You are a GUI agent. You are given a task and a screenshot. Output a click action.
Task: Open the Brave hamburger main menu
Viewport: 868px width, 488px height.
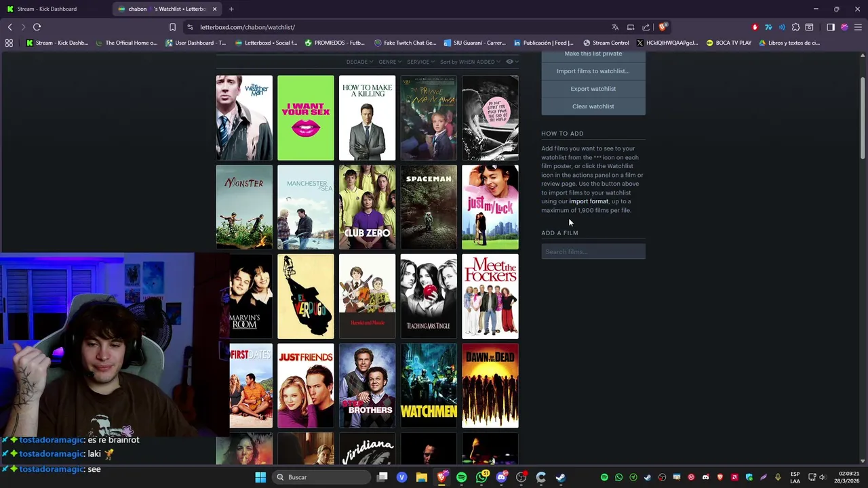pyautogui.click(x=858, y=27)
